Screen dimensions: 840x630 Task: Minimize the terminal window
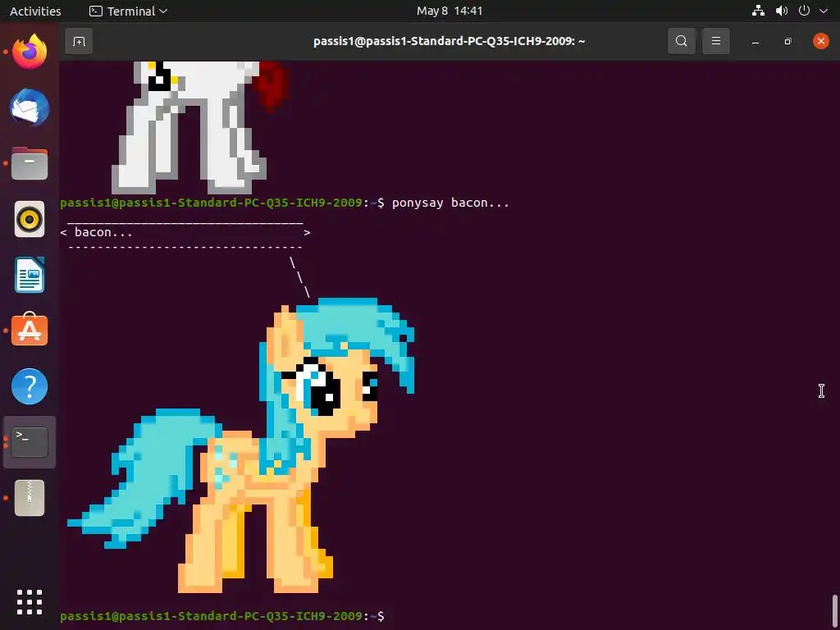click(x=756, y=41)
